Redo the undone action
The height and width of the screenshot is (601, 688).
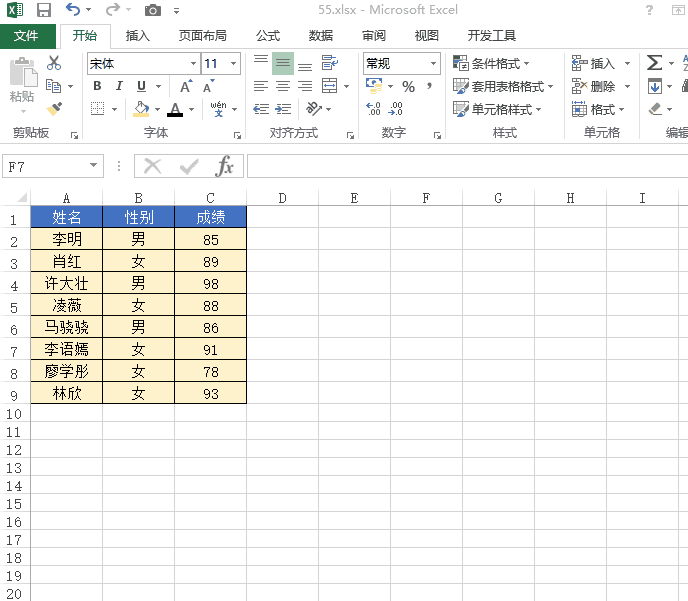[113, 9]
